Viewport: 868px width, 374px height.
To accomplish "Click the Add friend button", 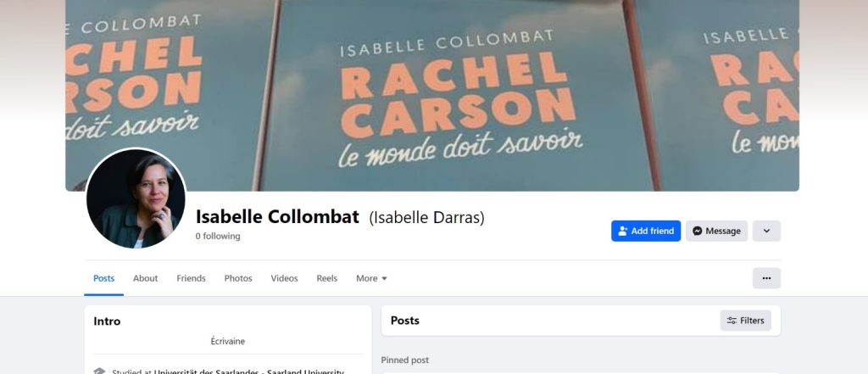I will click(x=646, y=231).
